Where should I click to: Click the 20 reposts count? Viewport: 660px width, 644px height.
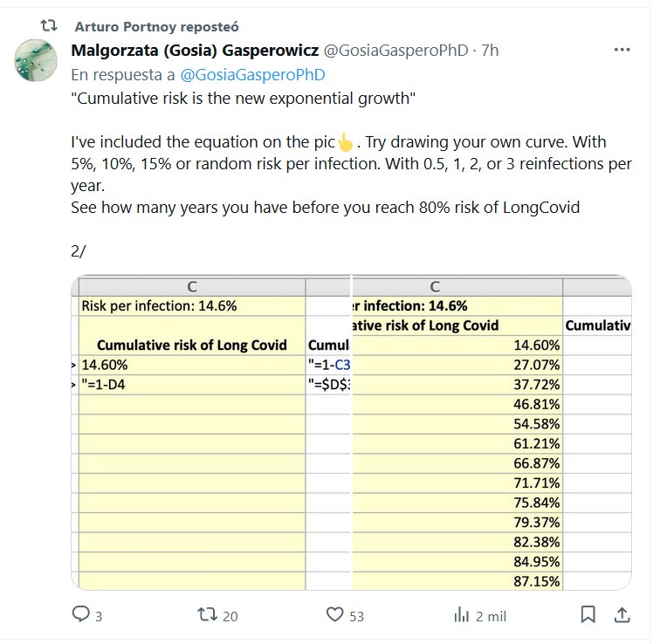click(x=230, y=616)
